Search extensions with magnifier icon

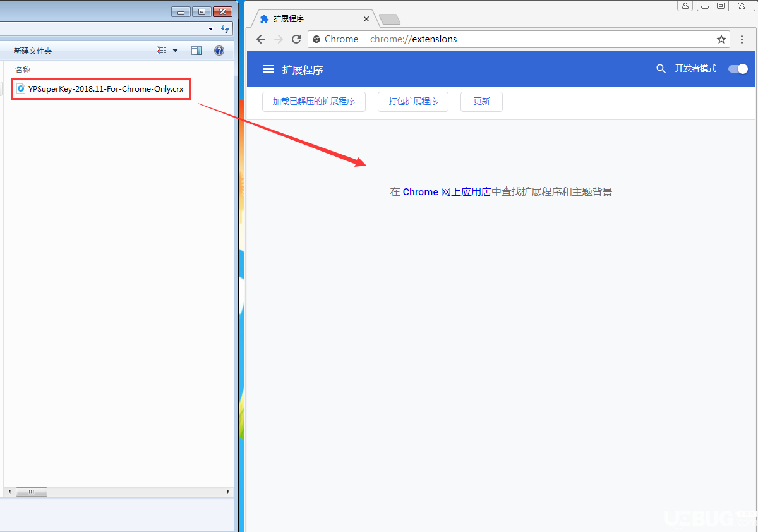pyautogui.click(x=661, y=69)
